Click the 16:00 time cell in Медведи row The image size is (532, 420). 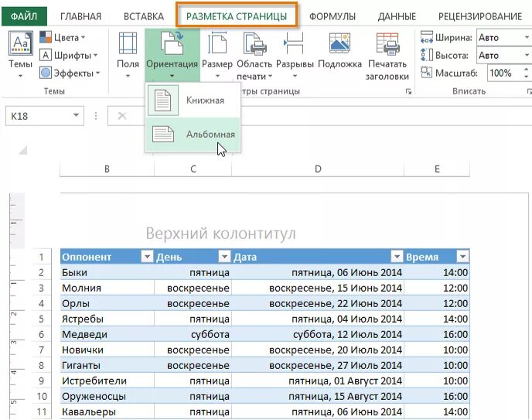point(437,334)
